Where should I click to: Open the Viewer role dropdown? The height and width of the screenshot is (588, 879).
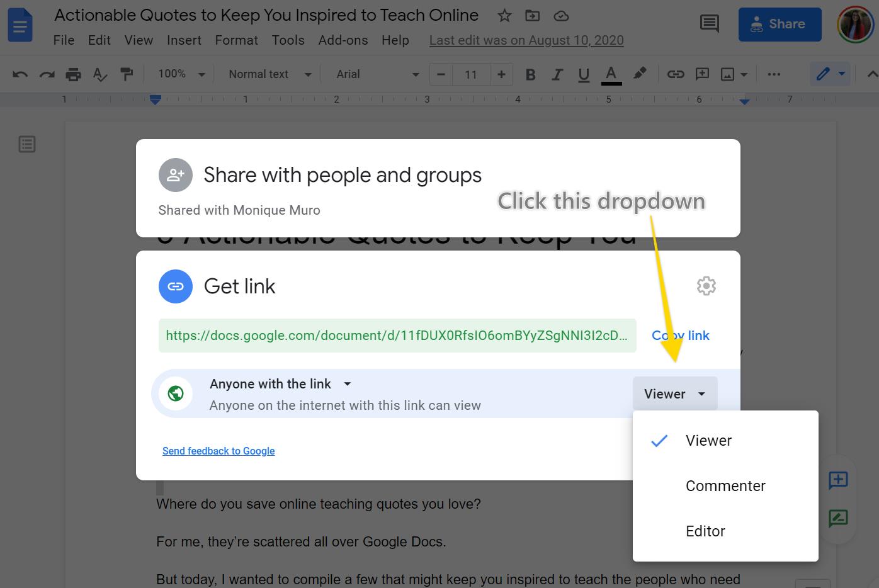click(675, 393)
